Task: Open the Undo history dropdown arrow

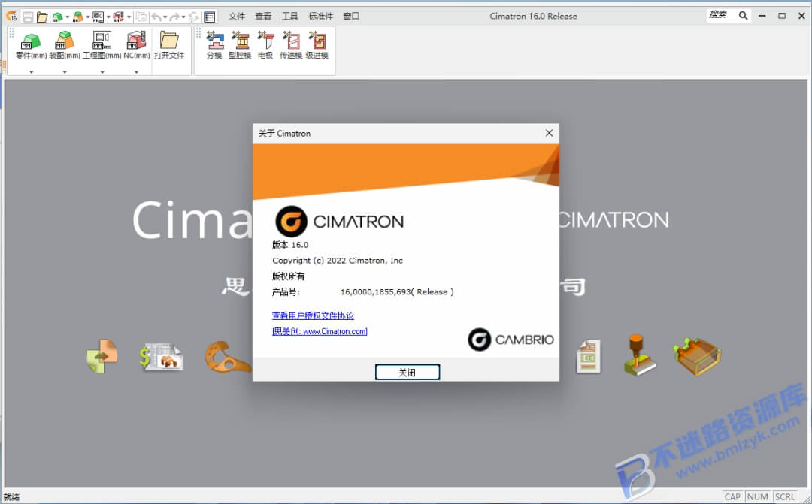Action: coord(165,17)
